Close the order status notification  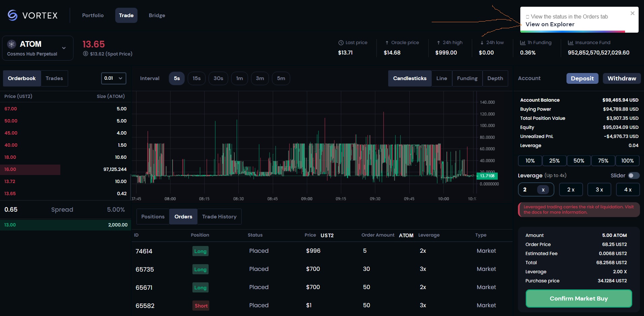click(632, 13)
